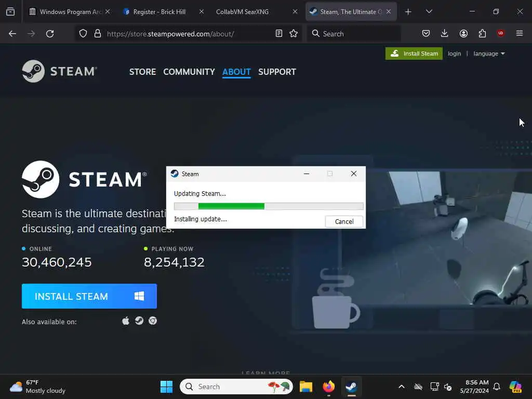The width and height of the screenshot is (532, 399).
Task: Close the Windows Program Archive tab
Action: [x=108, y=11]
